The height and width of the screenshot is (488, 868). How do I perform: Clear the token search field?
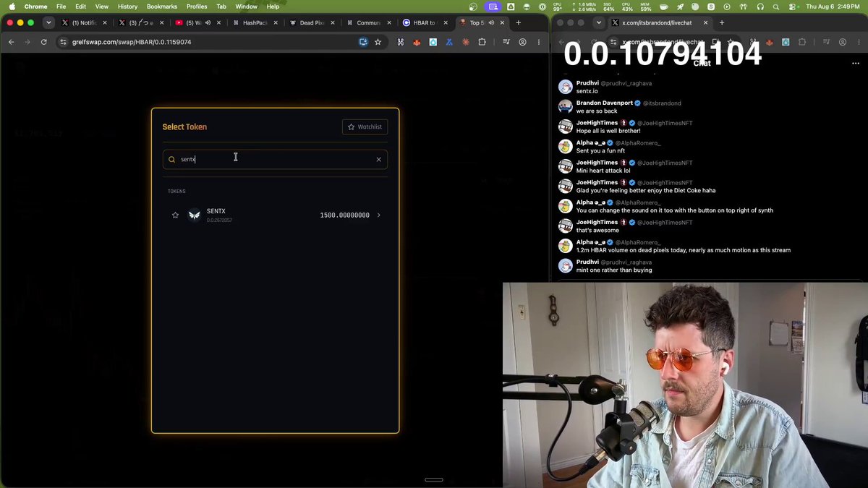point(378,159)
